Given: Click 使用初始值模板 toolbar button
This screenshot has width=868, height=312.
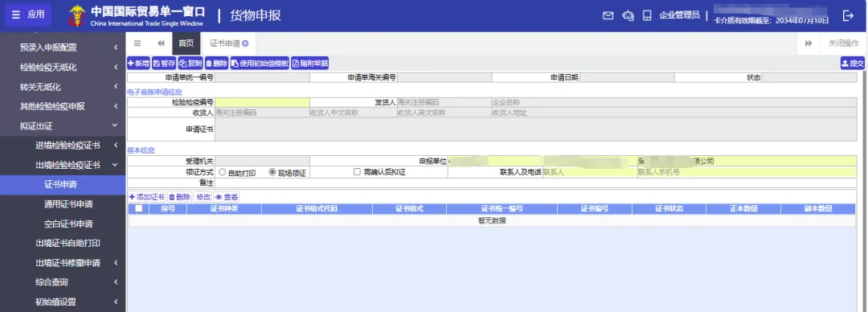Looking at the screenshot, I should point(260,64).
